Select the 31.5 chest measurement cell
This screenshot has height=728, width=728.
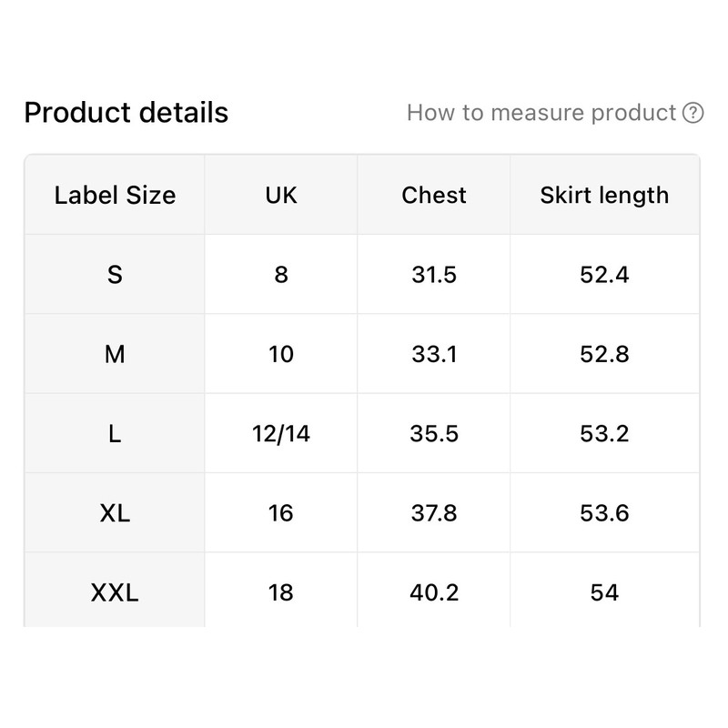tap(434, 274)
